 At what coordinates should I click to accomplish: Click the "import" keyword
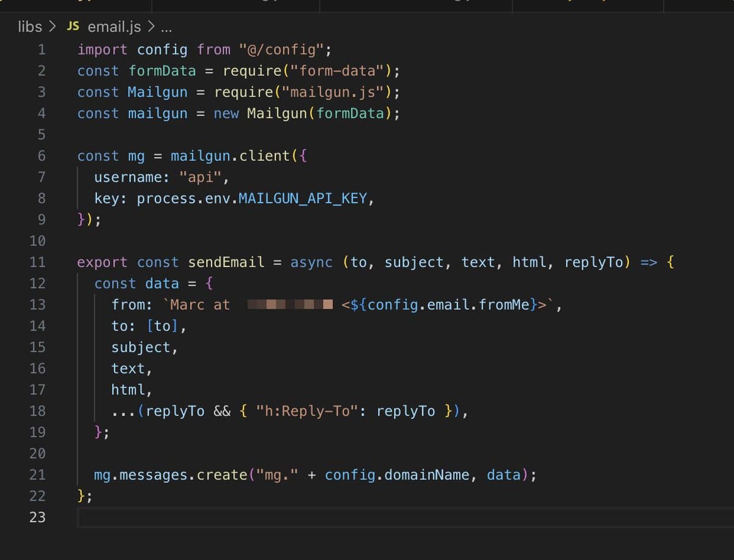(102, 50)
